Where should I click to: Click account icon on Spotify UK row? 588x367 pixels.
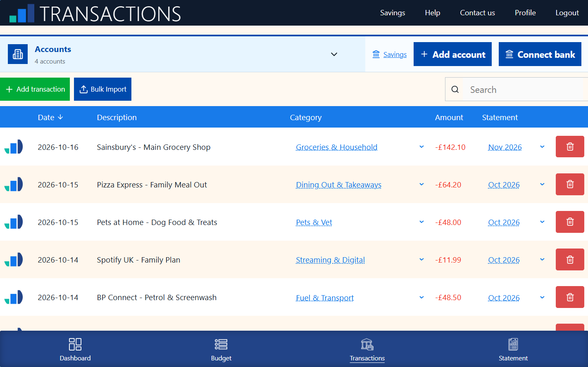pos(14,260)
